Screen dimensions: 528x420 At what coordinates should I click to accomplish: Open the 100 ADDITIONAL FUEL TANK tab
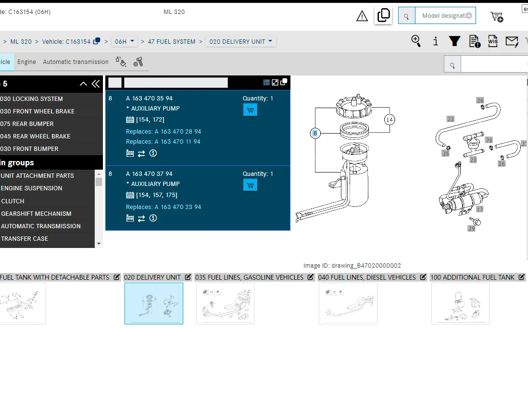pos(472,277)
